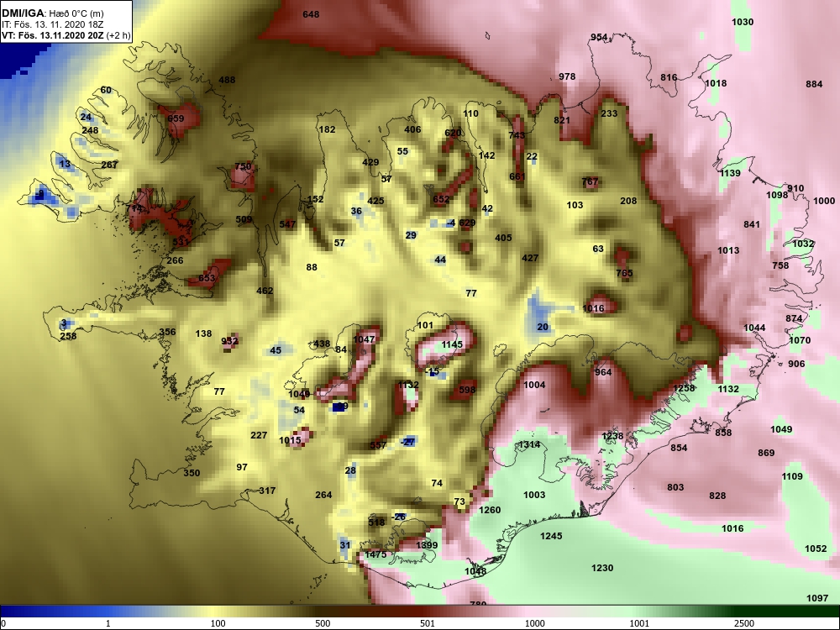Click the map value 1097
This screenshot has width=840, height=630.
coord(817,598)
